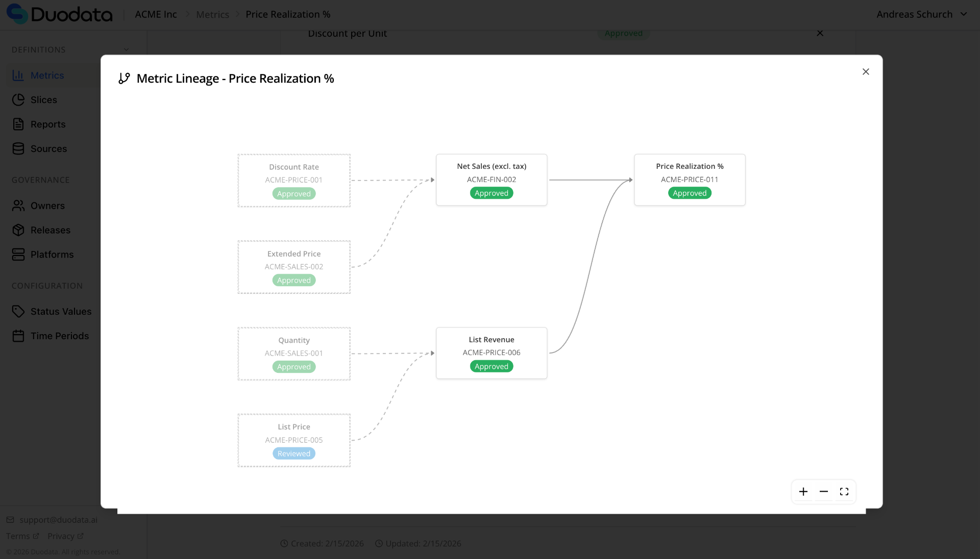This screenshot has height=559, width=980.
Task: Close the Metric Lineage modal
Action: (x=865, y=71)
